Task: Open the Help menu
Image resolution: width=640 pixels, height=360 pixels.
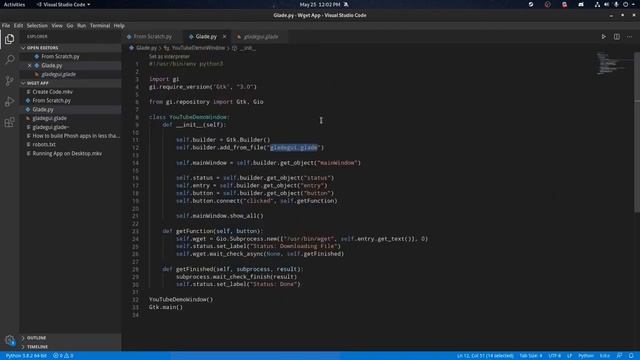Action: 119,26
